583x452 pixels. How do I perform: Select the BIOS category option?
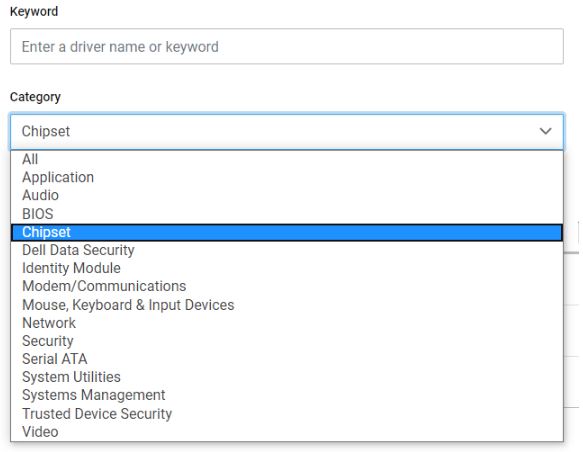pos(287,214)
